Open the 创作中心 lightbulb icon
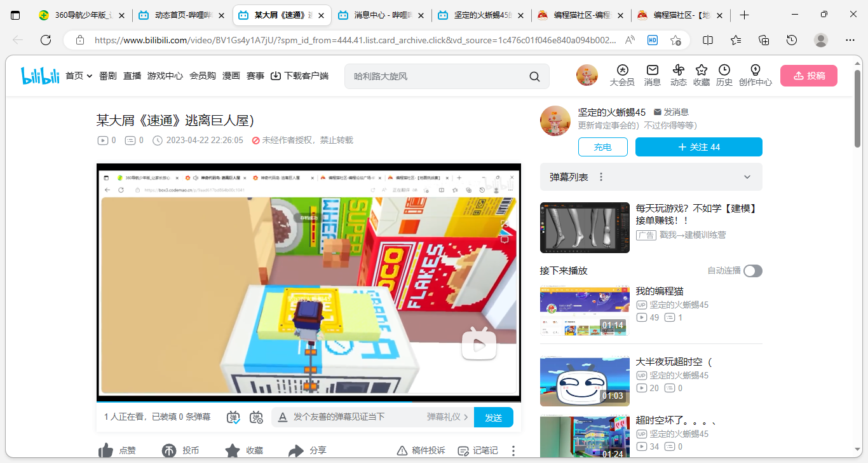This screenshot has width=868, height=463. pos(756,75)
